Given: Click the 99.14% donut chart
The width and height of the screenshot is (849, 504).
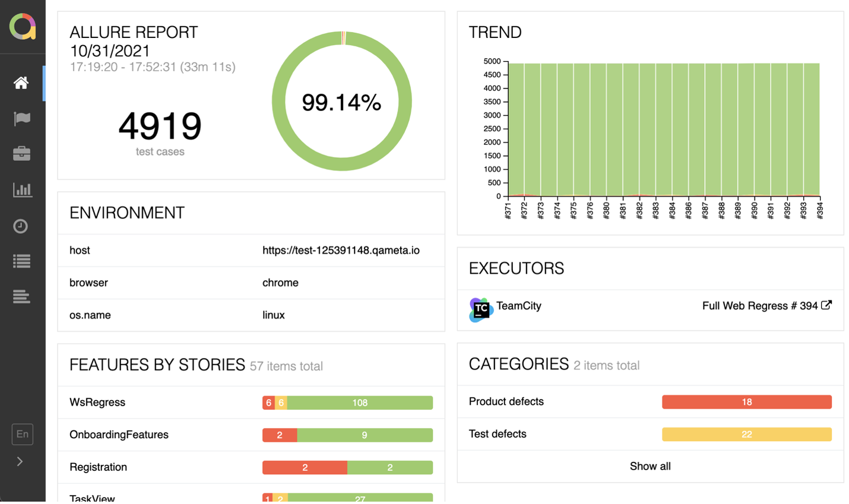Looking at the screenshot, I should [x=341, y=102].
